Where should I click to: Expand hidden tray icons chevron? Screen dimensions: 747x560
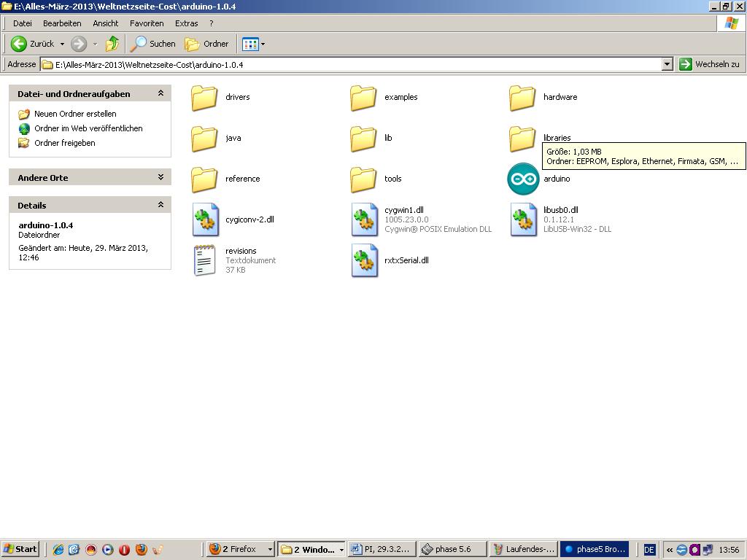pos(670,550)
